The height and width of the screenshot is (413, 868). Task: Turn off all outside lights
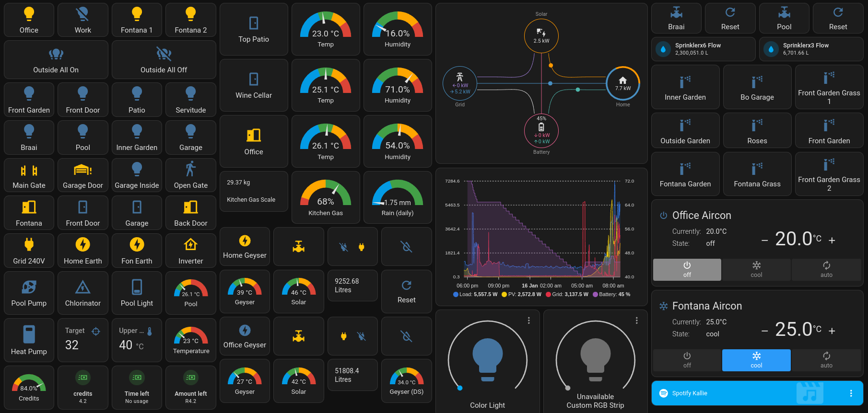click(x=164, y=59)
